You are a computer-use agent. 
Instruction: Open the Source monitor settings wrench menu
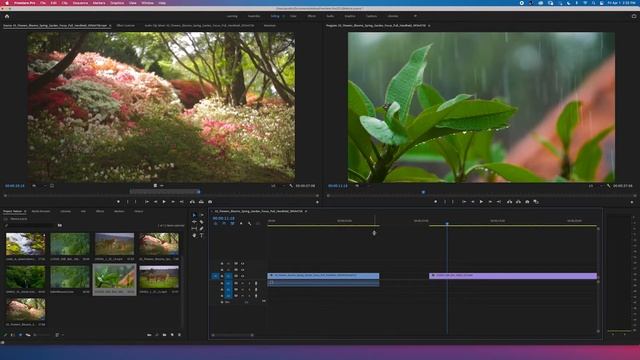pos(291,186)
